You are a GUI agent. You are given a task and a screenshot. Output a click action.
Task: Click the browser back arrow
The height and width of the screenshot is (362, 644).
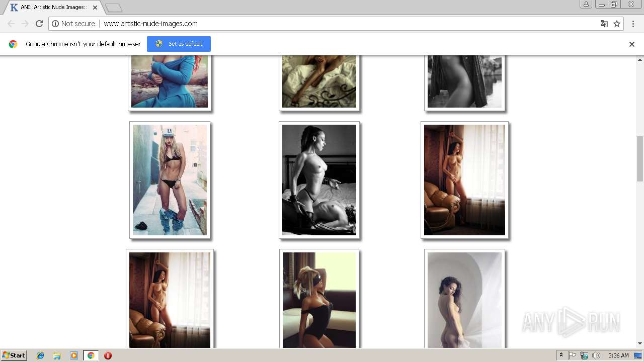coord(11,24)
